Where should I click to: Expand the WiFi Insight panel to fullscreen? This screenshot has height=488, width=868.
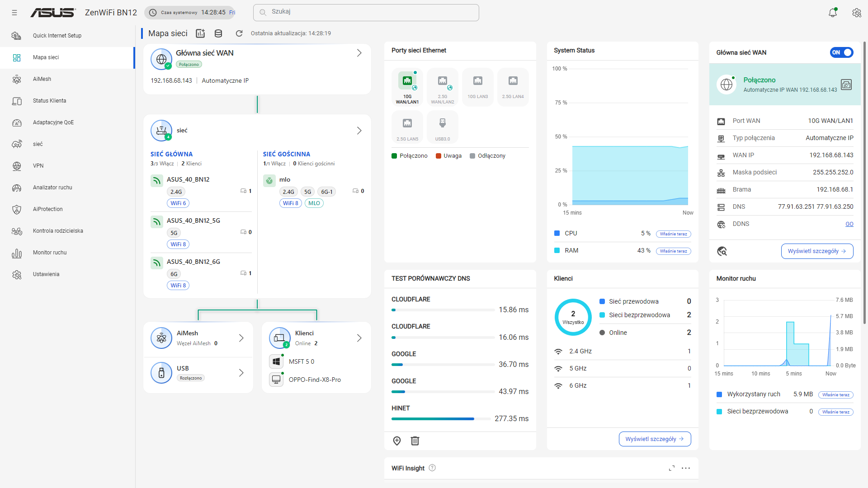click(672, 468)
